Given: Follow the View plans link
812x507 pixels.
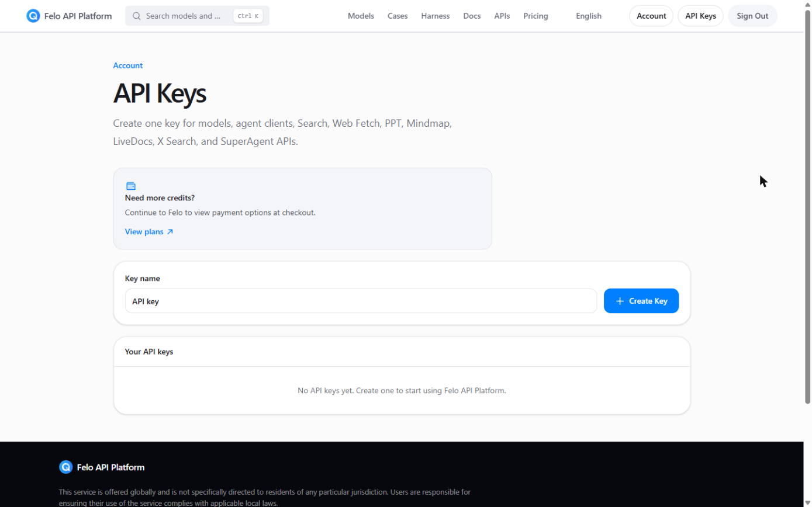Looking at the screenshot, I should [x=149, y=232].
